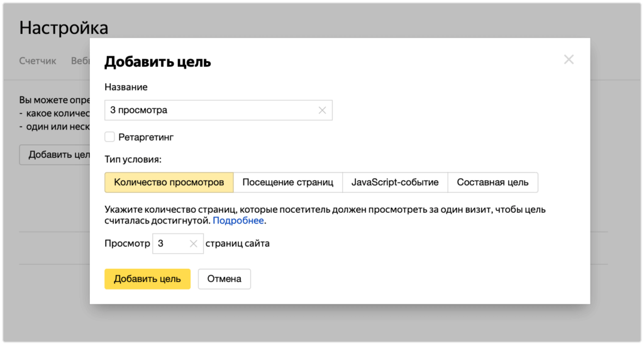Click the Настройка page heading
Viewport: 644px width, 345px height.
tap(64, 28)
